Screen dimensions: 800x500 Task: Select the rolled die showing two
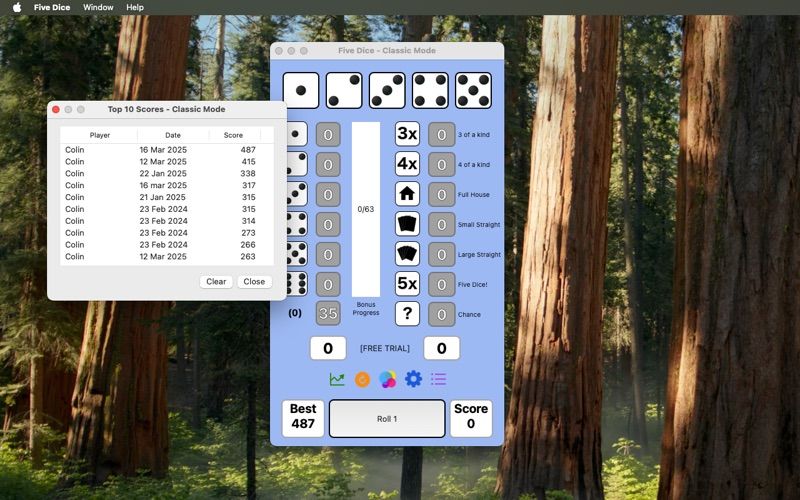(344, 90)
